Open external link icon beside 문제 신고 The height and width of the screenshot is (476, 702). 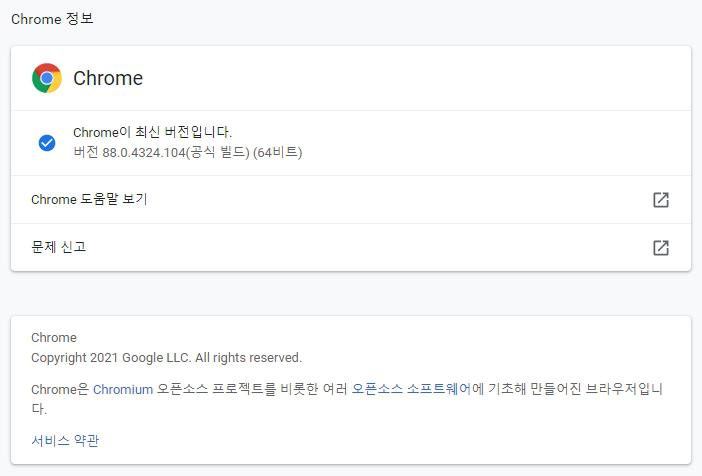click(661, 248)
